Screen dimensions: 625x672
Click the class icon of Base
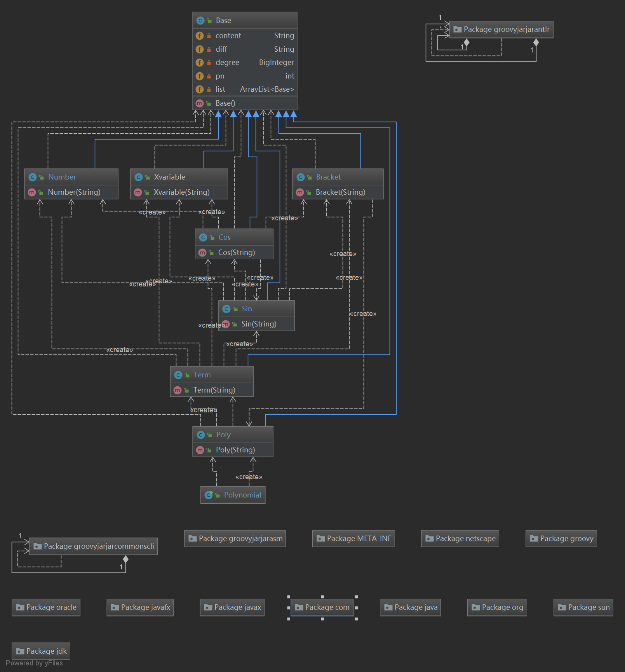click(200, 21)
